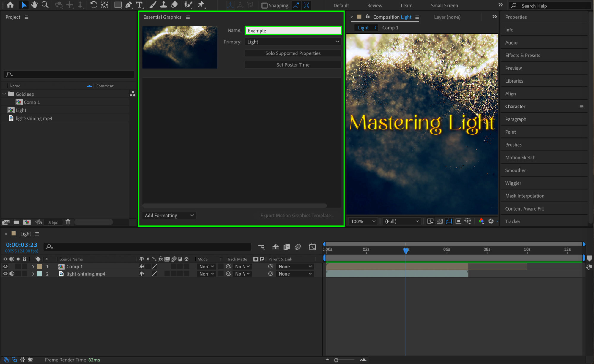Click the Name field containing Example
This screenshot has width=594, height=364.
[x=293, y=31]
